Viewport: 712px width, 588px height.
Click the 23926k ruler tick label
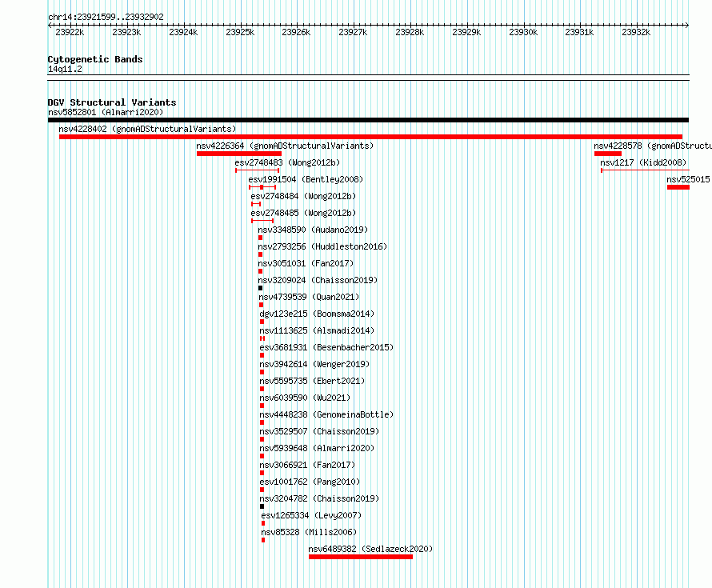296,32
